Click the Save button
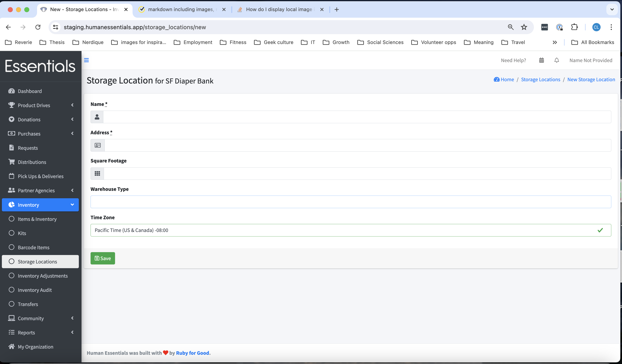The image size is (622, 364). (x=103, y=258)
